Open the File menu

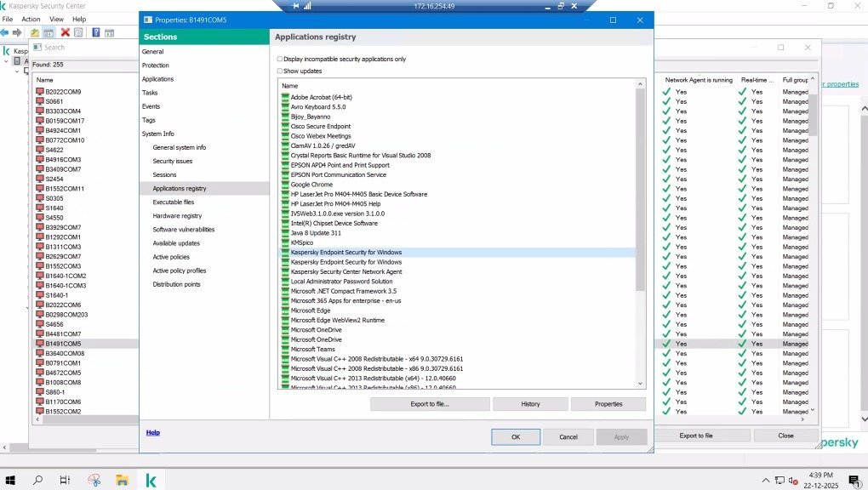pos(8,19)
